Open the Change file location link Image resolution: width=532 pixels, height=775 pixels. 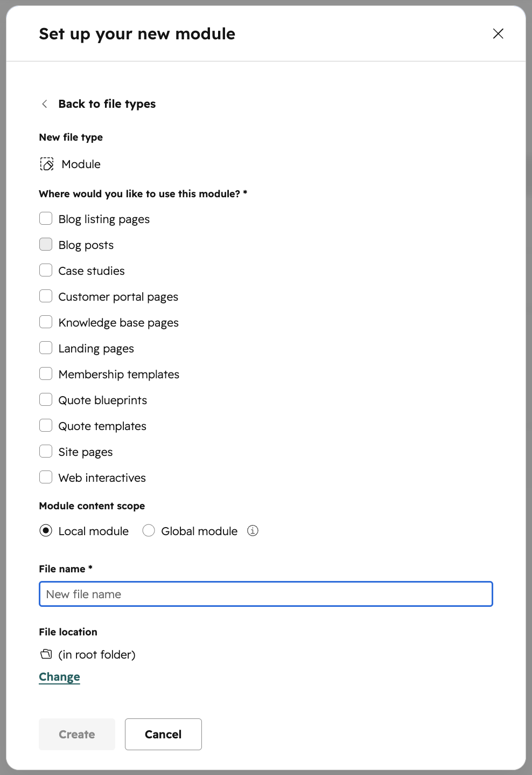point(60,677)
